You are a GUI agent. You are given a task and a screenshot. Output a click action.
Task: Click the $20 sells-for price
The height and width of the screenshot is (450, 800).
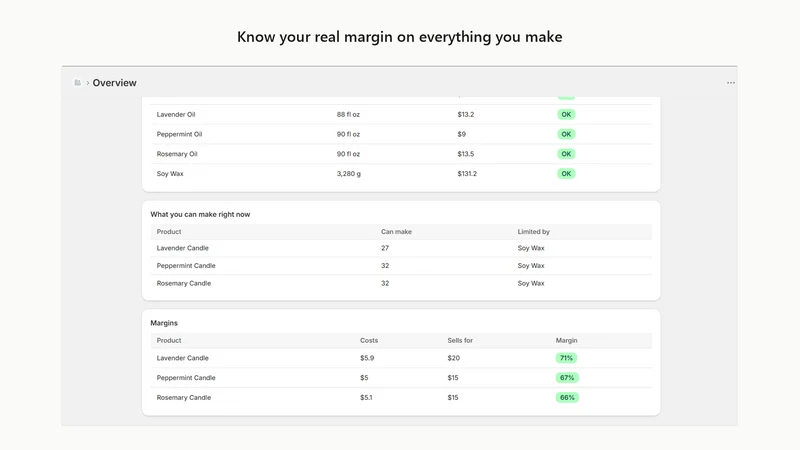(x=454, y=358)
